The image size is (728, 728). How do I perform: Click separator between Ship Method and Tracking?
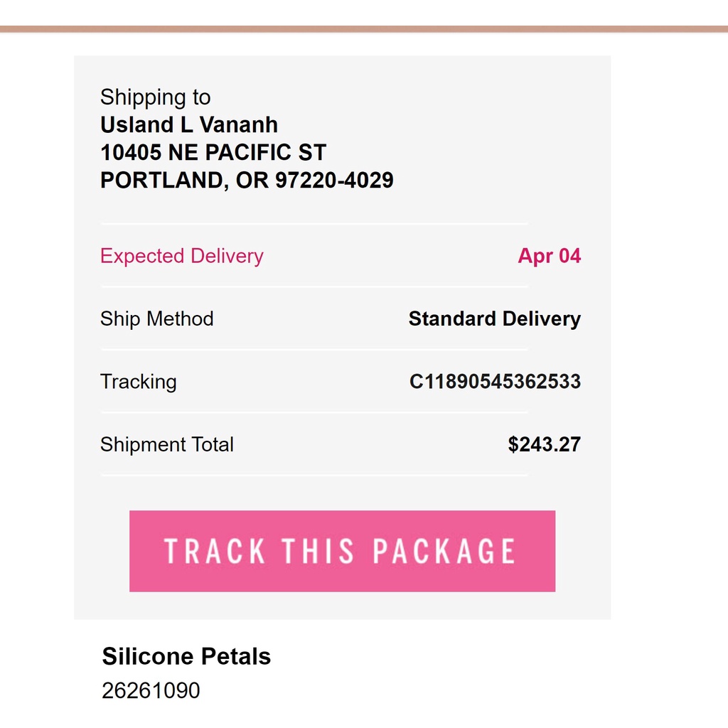click(314, 350)
